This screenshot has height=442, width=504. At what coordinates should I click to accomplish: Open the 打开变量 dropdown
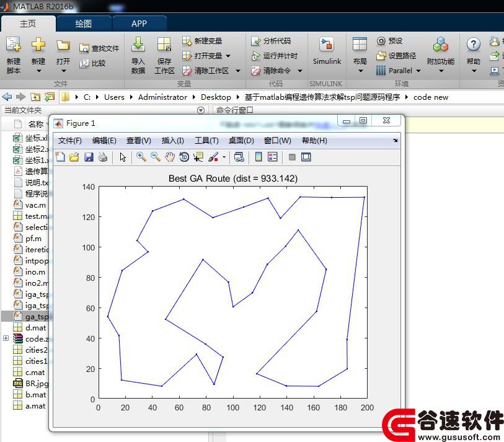click(228, 56)
